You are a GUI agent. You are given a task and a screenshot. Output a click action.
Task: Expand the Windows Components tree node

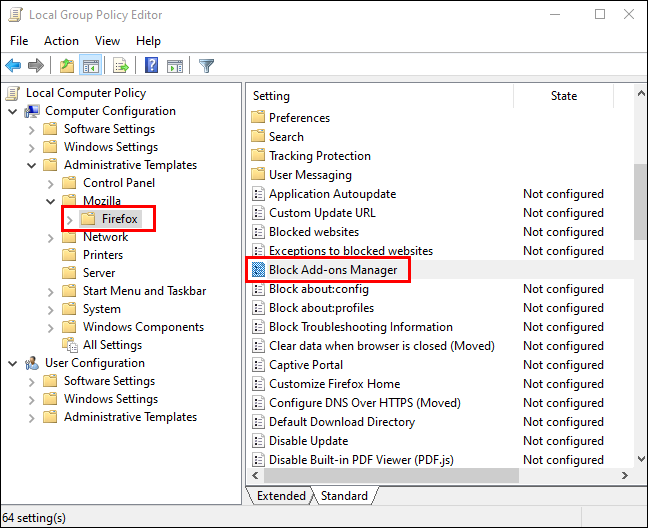pyautogui.click(x=51, y=328)
